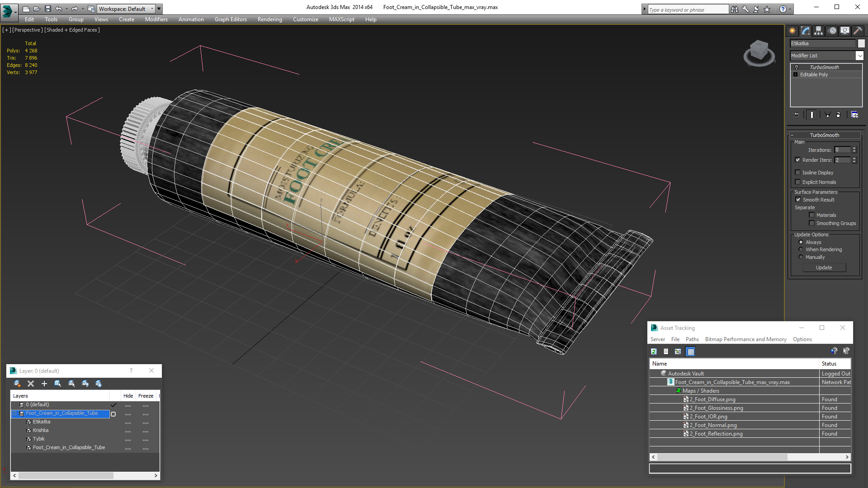This screenshot has height=488, width=868.
Task: Enable Separate by Materials checkbox
Action: (812, 215)
